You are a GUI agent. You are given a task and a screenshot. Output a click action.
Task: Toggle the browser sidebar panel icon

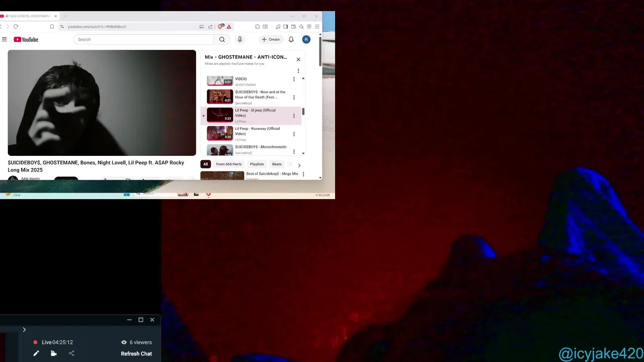pos(285,27)
